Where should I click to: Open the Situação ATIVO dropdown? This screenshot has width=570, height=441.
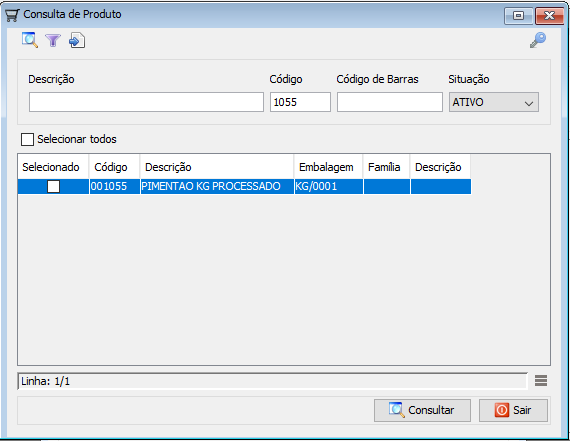point(494,102)
